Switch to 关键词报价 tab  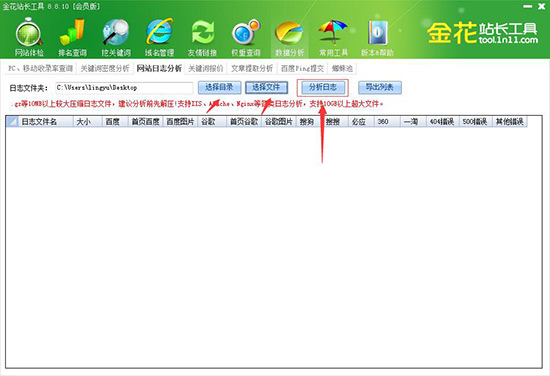coord(206,68)
